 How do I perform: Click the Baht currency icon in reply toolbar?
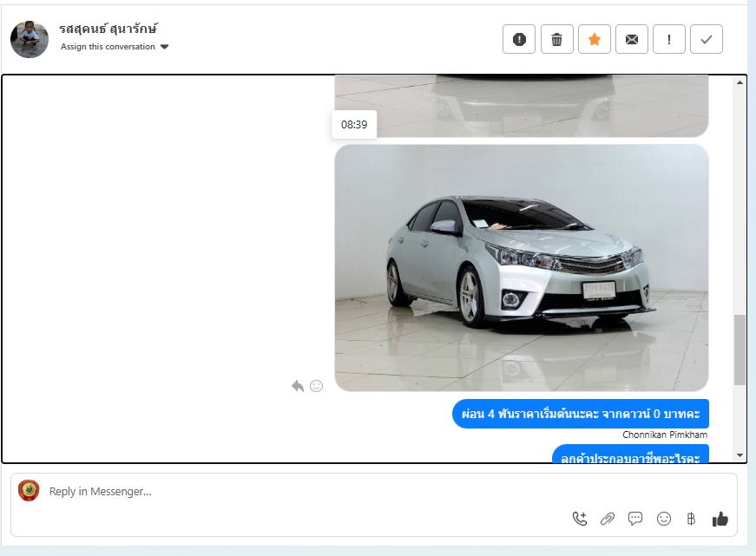click(x=691, y=519)
